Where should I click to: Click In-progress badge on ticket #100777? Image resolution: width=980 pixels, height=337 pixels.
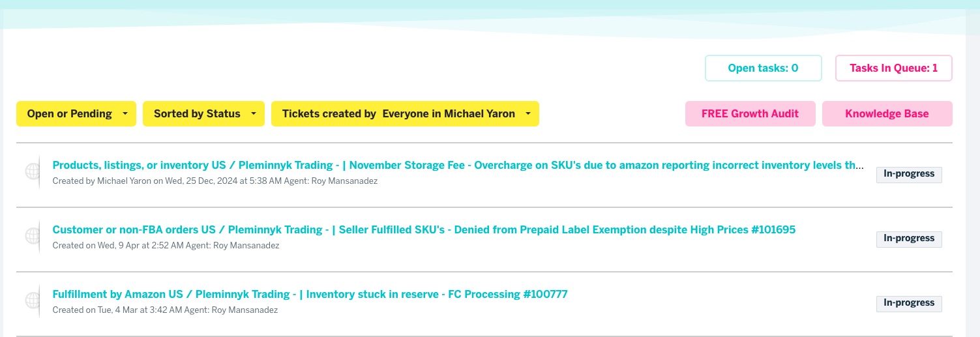[x=909, y=303]
